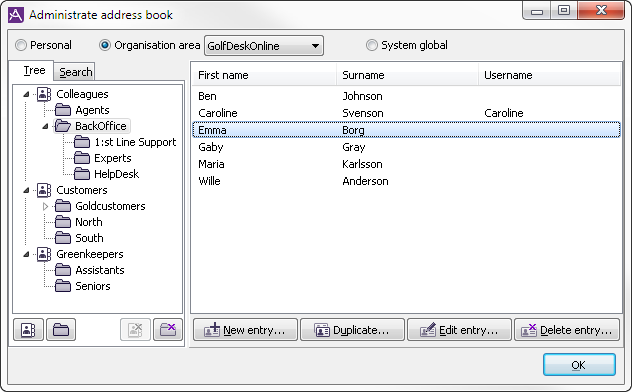Select the Ben Johnson row
632x392 pixels.
click(406, 96)
